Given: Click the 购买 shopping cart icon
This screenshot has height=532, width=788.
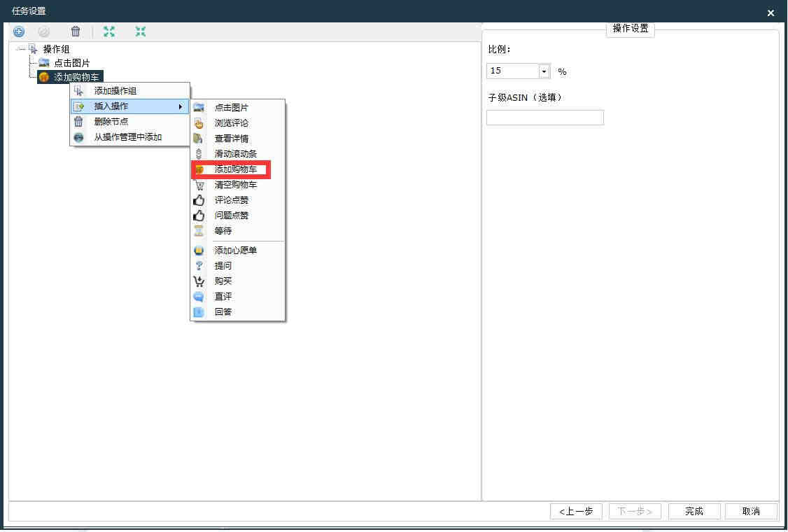Looking at the screenshot, I should pos(199,281).
